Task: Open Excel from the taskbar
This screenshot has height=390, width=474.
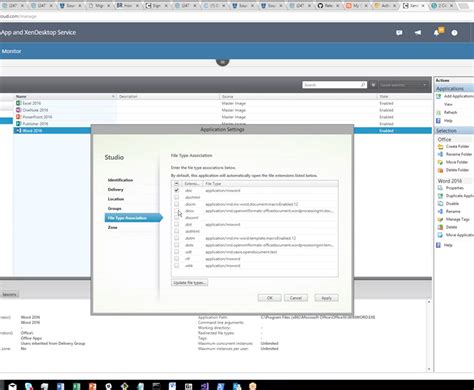Action: [77, 386]
